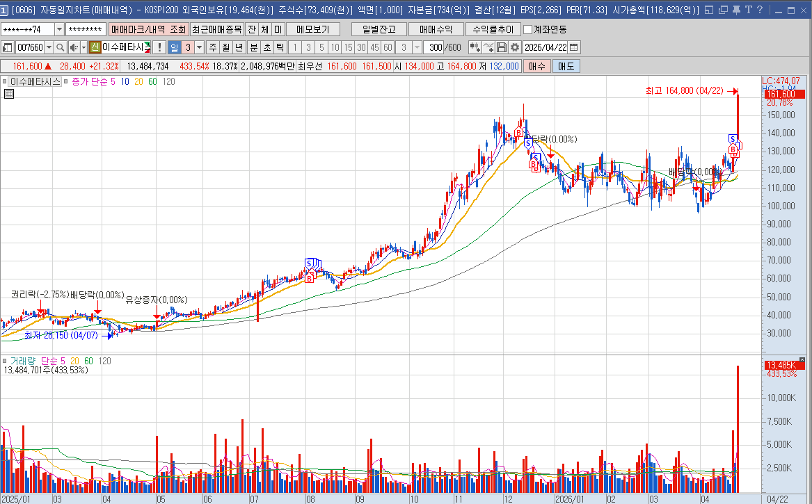Viewport: 812px width, 504px height.
Task: Expand the account number dropdown
Action: (x=59, y=29)
